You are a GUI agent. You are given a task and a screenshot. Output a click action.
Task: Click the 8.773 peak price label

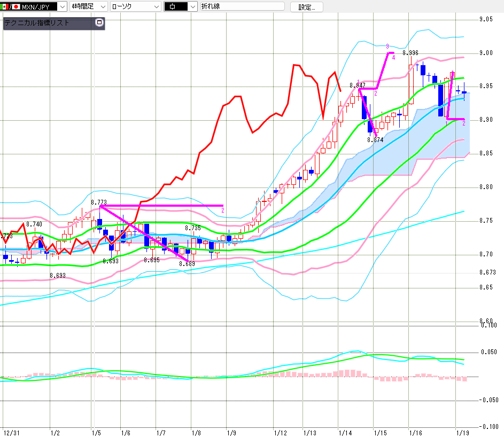(99, 202)
